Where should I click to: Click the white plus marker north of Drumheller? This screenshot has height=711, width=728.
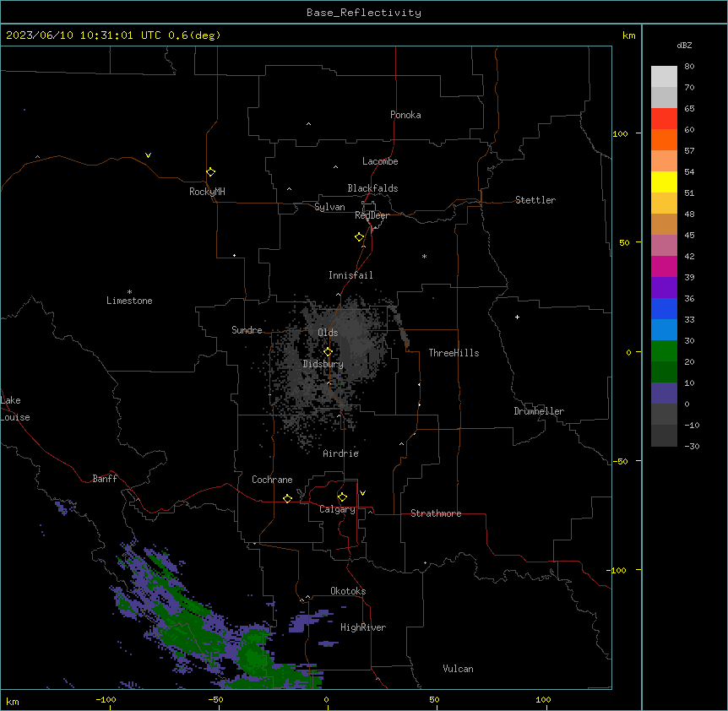point(517,317)
